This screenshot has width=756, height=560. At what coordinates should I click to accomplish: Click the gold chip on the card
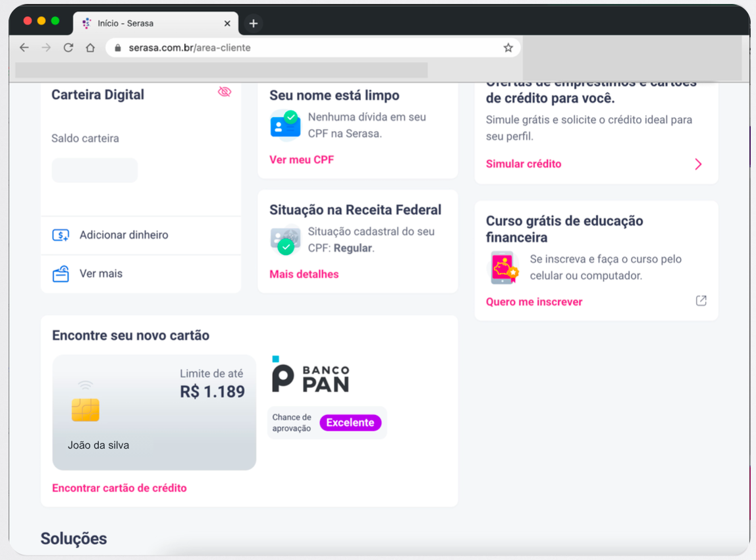(x=86, y=410)
